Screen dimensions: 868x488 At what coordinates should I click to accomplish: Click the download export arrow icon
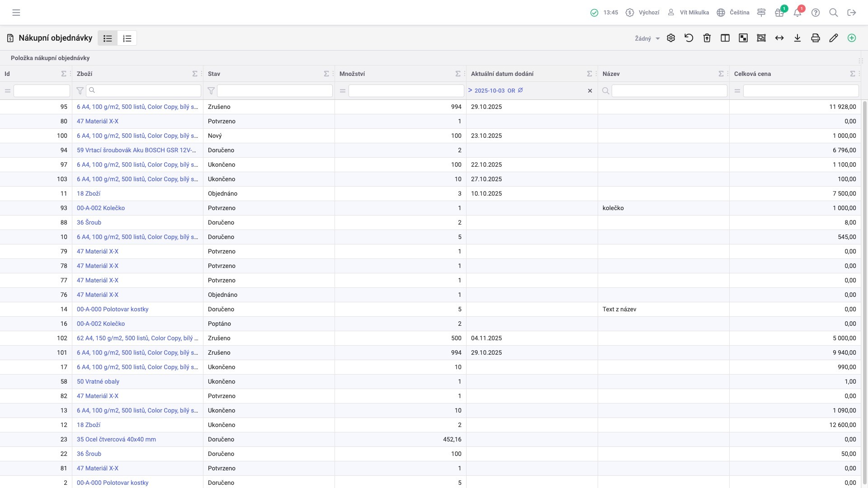point(797,38)
